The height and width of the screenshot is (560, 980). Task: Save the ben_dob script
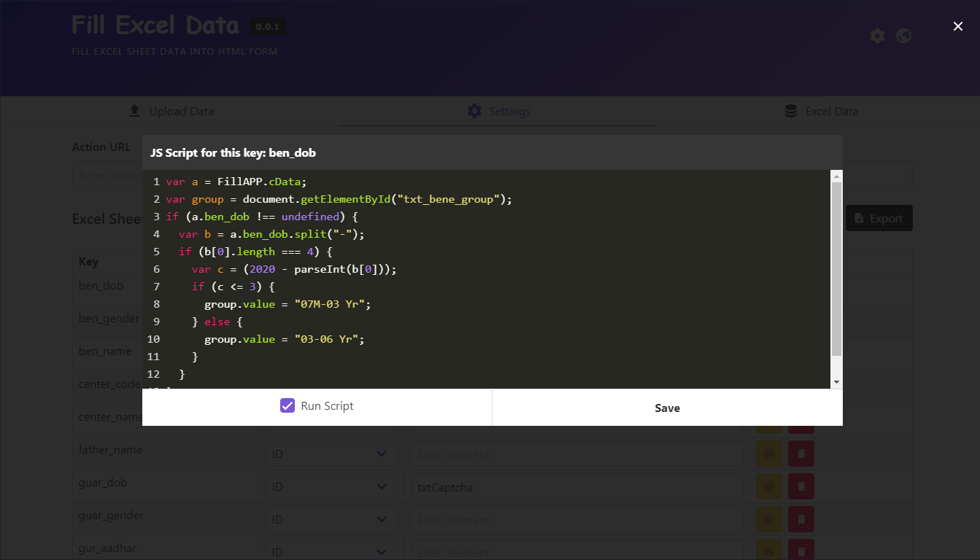tap(667, 408)
